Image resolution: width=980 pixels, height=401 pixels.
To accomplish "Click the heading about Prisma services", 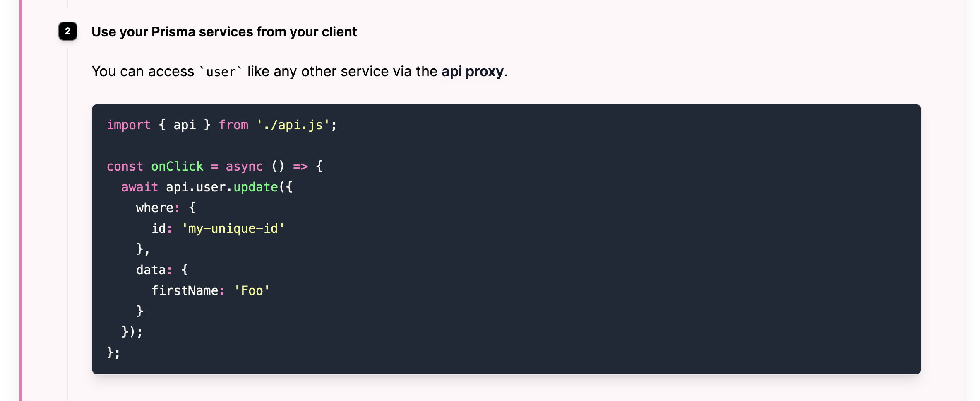I will point(224,32).
